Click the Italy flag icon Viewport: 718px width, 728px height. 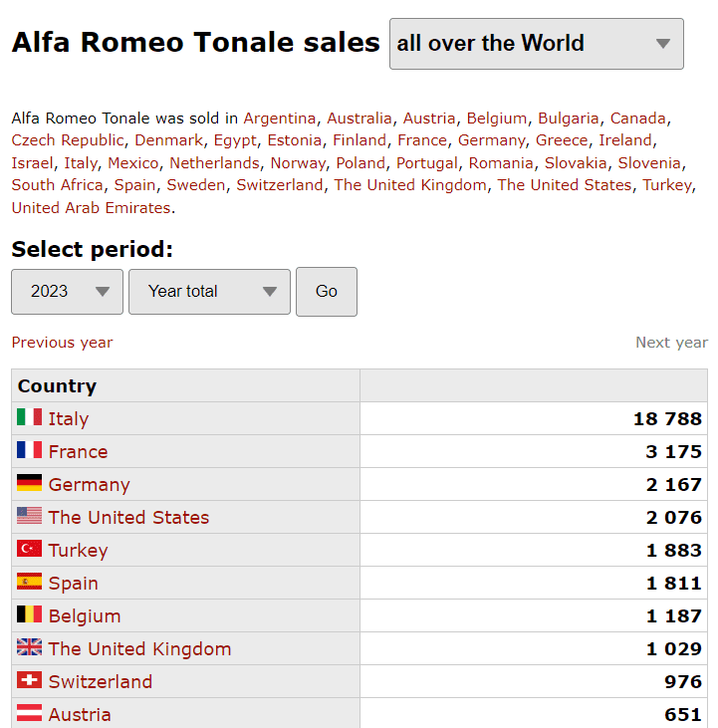coord(29,417)
